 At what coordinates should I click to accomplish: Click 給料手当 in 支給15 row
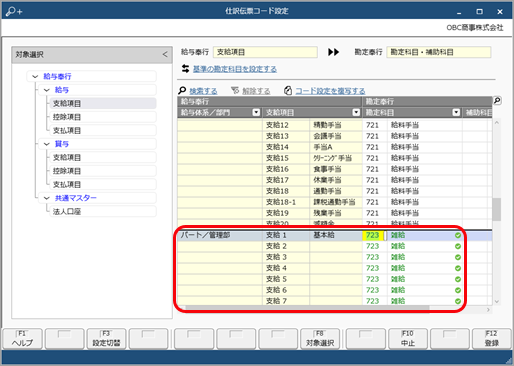405,158
